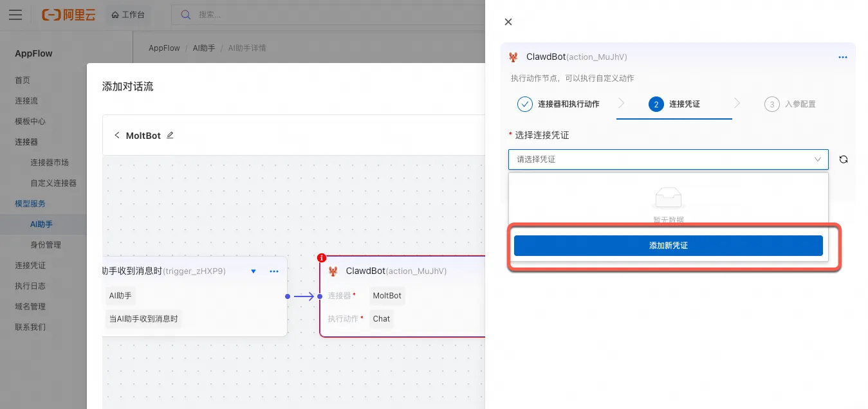Viewport: 868px width, 409px height.
Task: Open 自定义连接器 in the sidebar
Action: coord(53,183)
